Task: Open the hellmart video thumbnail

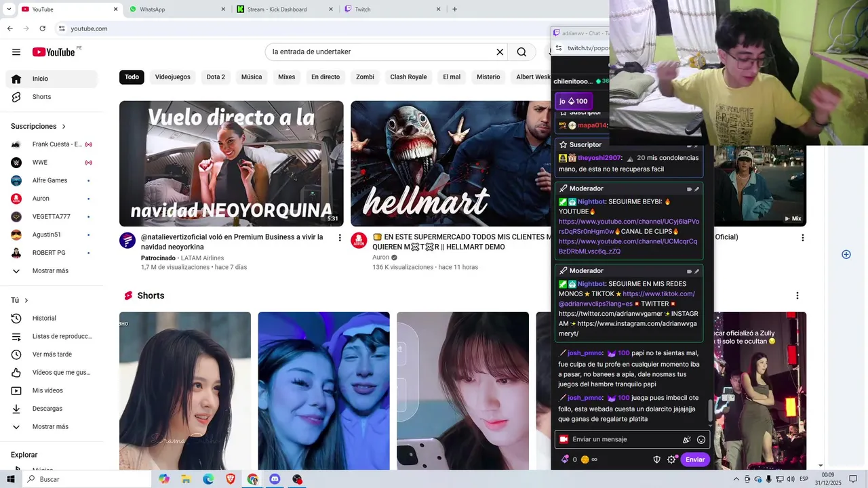Action: tap(450, 164)
